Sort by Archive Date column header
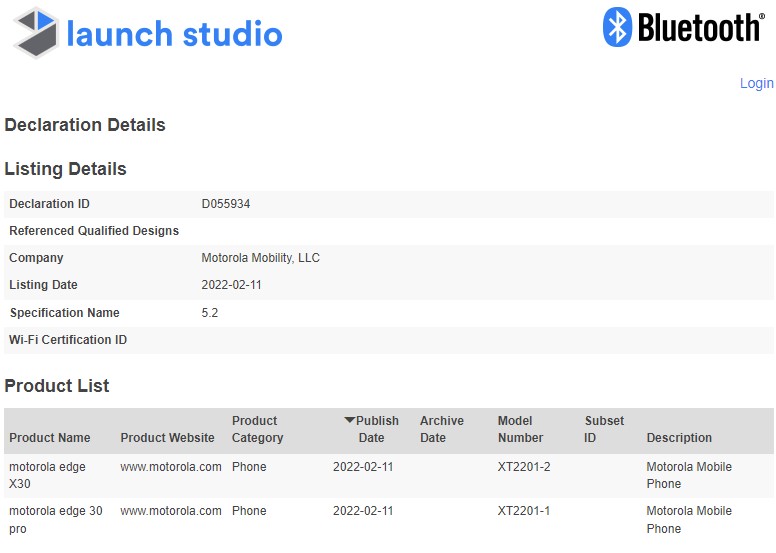The height and width of the screenshot is (553, 776). 441,429
